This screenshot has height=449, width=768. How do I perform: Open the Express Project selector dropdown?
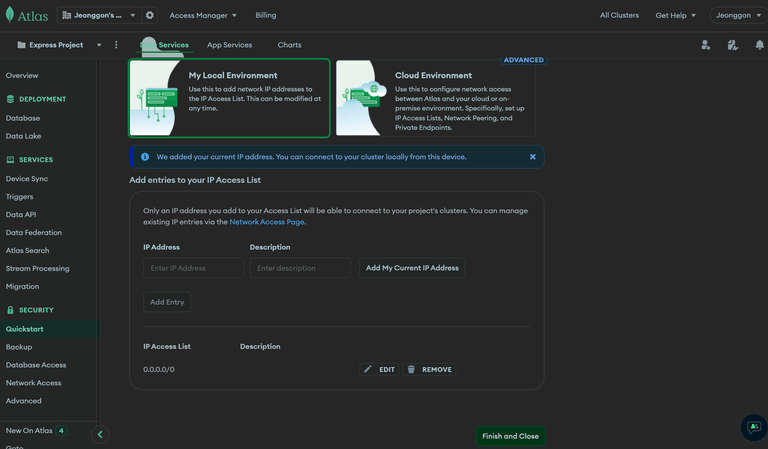59,45
